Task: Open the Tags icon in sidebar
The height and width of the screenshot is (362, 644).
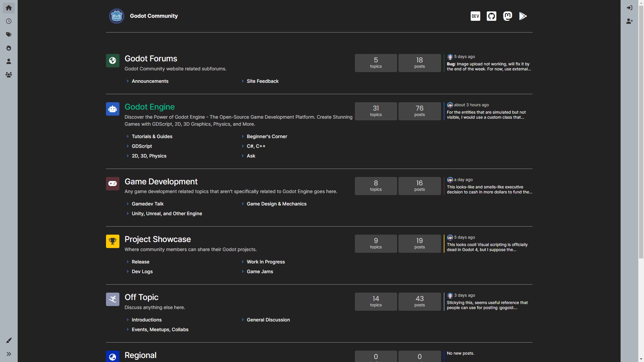Action: coord(9,35)
